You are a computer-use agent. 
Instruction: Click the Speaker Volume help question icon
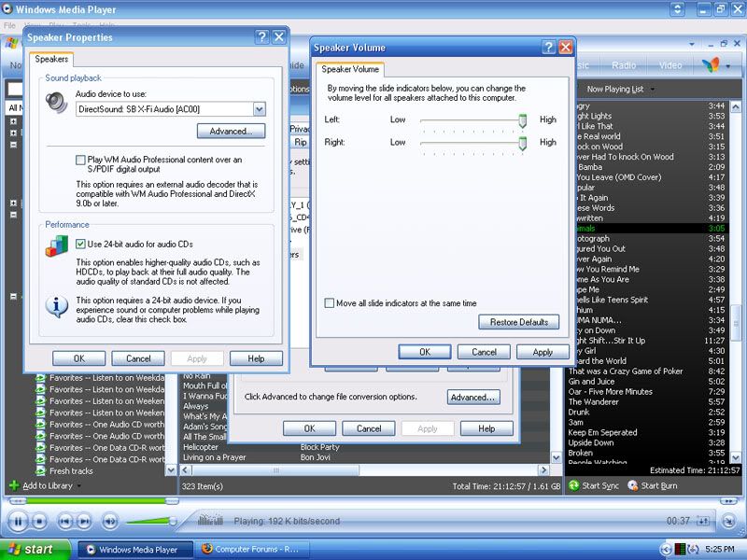point(548,48)
